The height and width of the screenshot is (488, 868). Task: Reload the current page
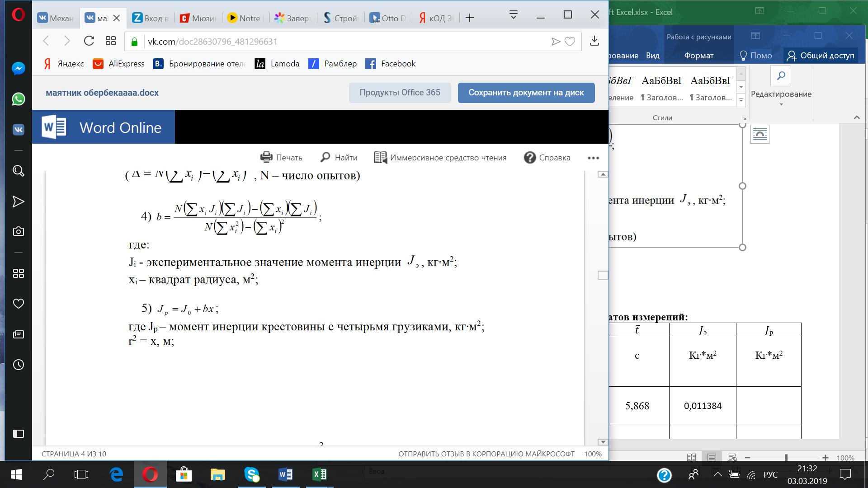click(89, 41)
